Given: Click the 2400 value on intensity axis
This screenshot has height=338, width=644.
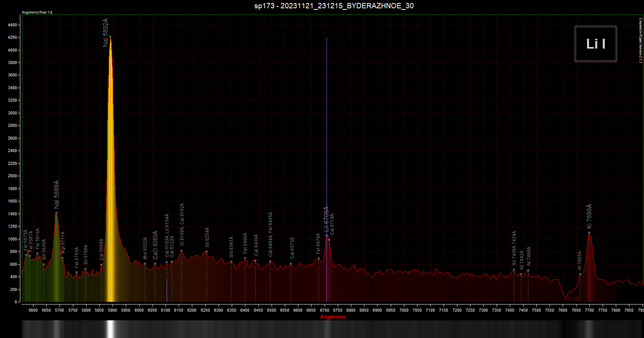Looking at the screenshot, I should [12, 151].
